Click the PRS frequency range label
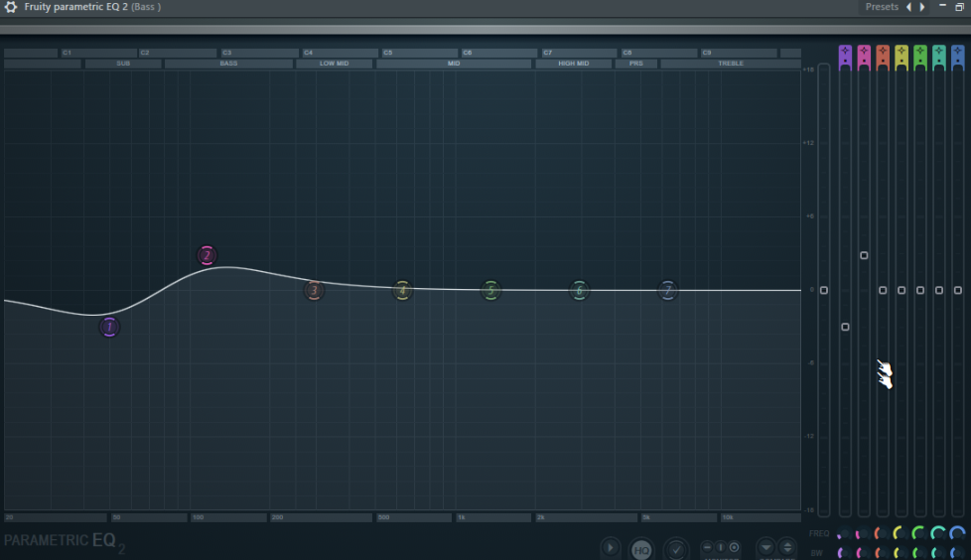 pyautogui.click(x=636, y=64)
